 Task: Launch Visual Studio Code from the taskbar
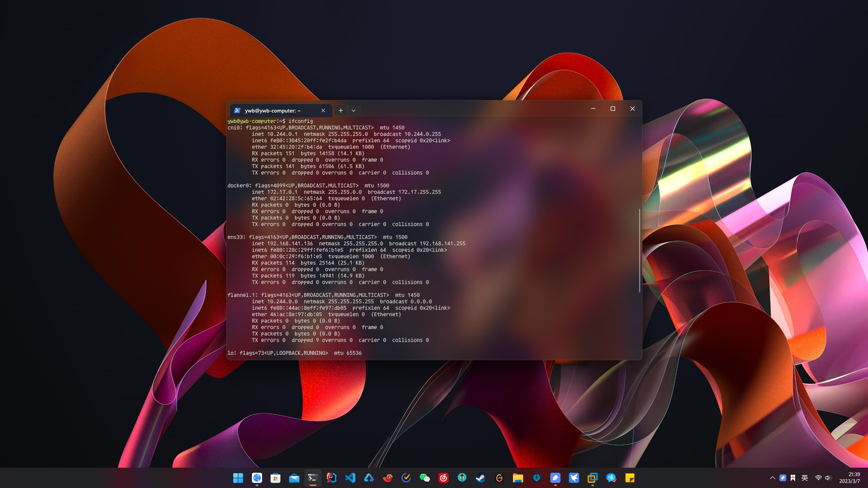pos(350,478)
